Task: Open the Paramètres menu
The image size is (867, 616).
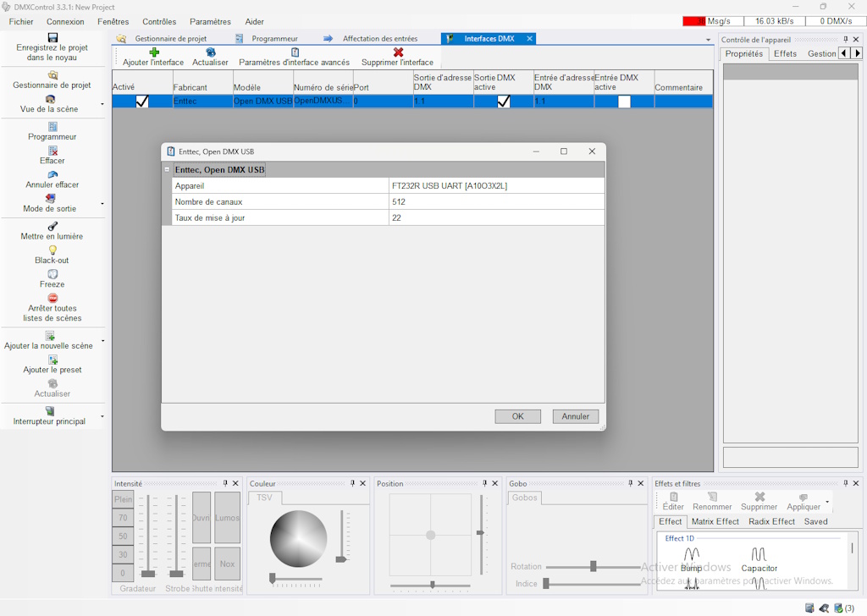Action: click(210, 21)
